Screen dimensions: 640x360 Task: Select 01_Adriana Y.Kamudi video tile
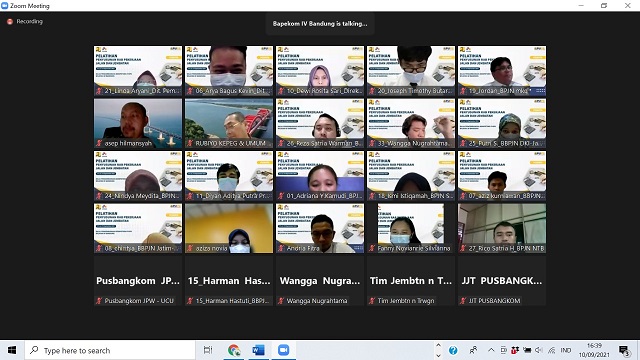tap(320, 176)
